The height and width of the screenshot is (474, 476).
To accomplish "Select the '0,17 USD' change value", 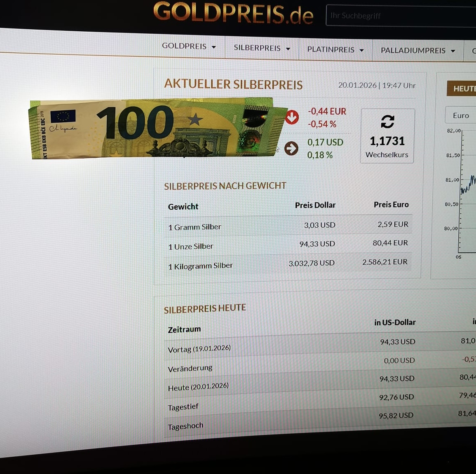I will tap(325, 142).
